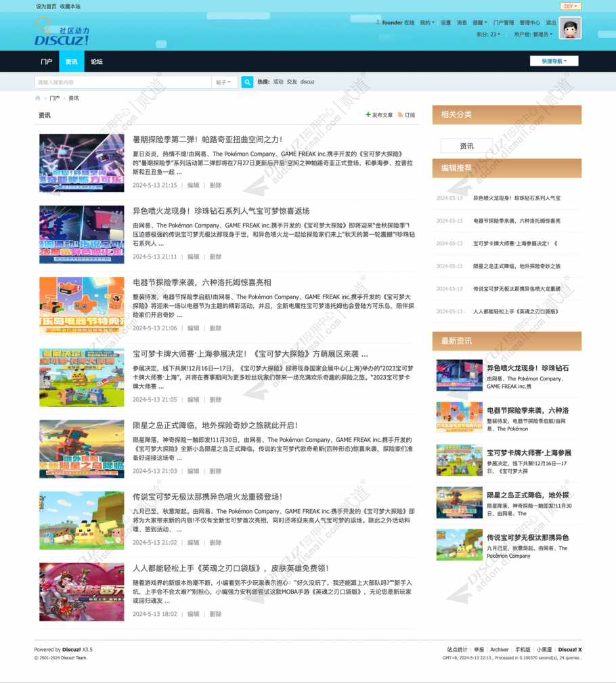This screenshot has height=683, width=616.
Task: Switch to the 资讯 nav tab
Action: pos(72,62)
